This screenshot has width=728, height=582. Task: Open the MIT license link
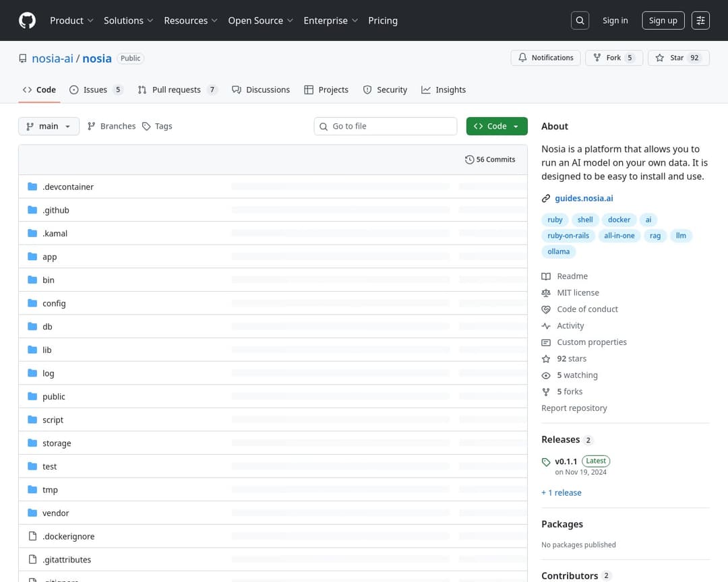click(x=578, y=293)
